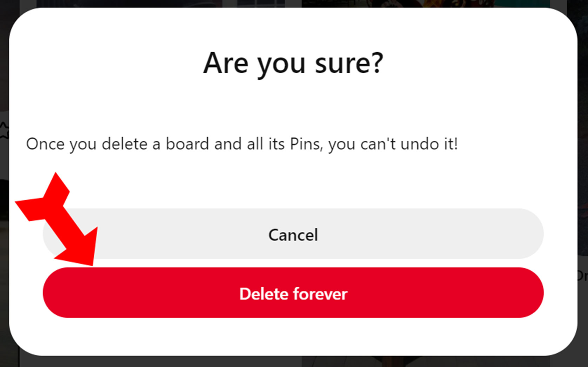588x367 pixels.
Task: Click the cut-off text beside the dialog
Action: 583,276
